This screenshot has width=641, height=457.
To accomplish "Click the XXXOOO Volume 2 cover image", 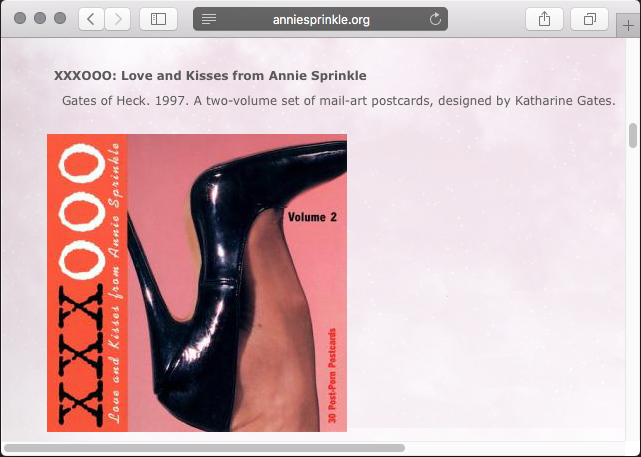I will pyautogui.click(x=197, y=283).
